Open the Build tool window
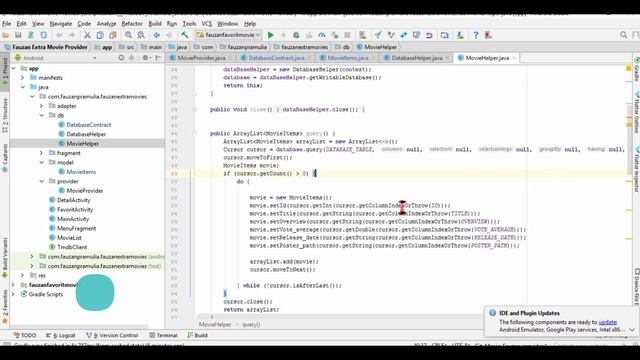This screenshot has width=640, height=360. click(198, 335)
